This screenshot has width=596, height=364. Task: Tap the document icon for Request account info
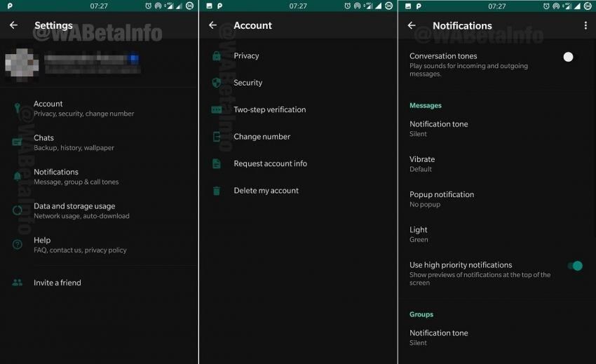pyautogui.click(x=217, y=163)
